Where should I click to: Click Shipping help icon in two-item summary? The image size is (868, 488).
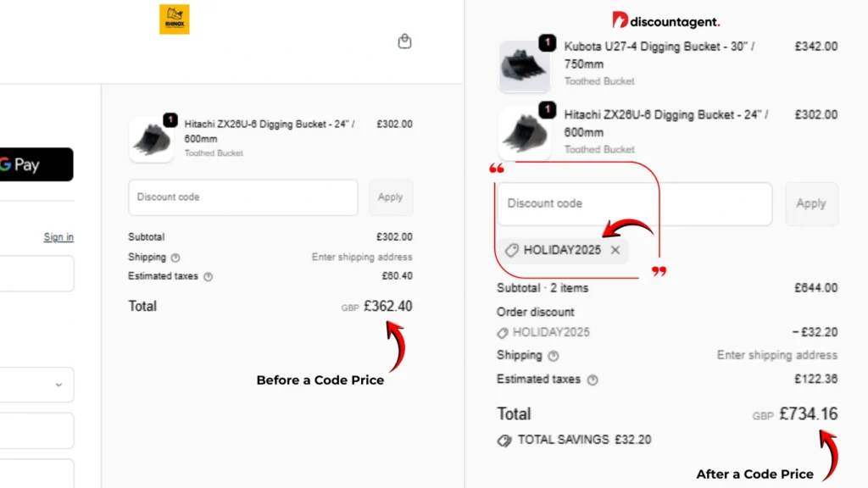pos(554,356)
